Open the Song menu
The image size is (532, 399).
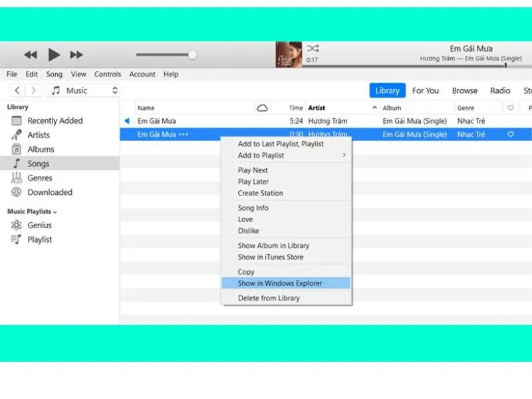point(55,74)
